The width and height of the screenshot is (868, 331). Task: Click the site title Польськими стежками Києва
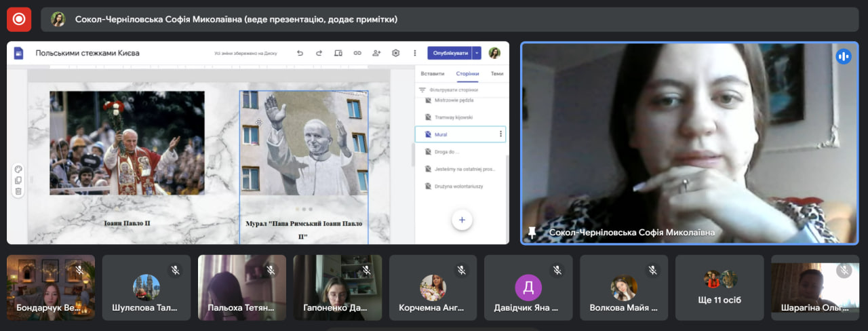[x=87, y=53]
